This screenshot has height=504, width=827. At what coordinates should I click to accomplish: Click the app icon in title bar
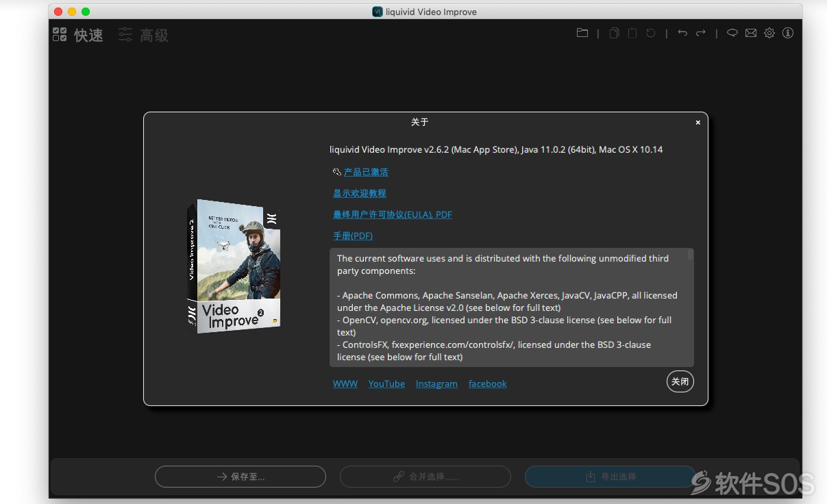(x=378, y=12)
